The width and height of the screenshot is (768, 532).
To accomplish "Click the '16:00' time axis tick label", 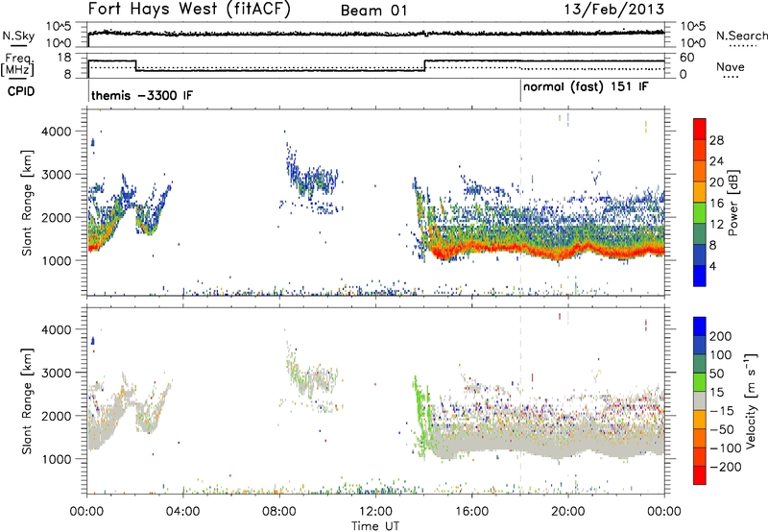I will 471,512.
